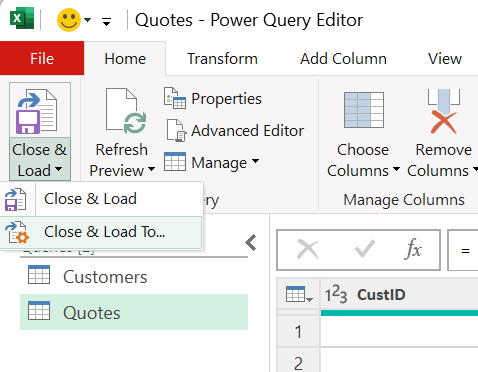Select Close & Load menu entry
This screenshot has height=372, width=478.
101,199
